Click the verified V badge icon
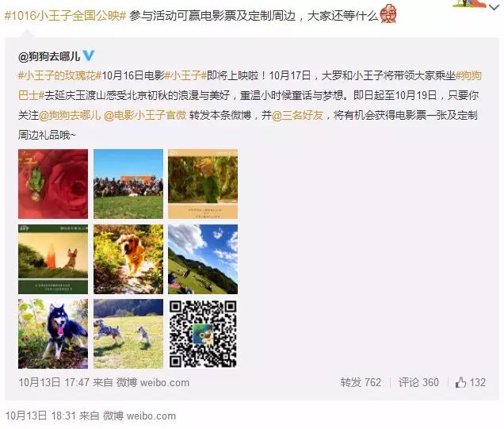This screenshot has width=504, height=429. 89,56
